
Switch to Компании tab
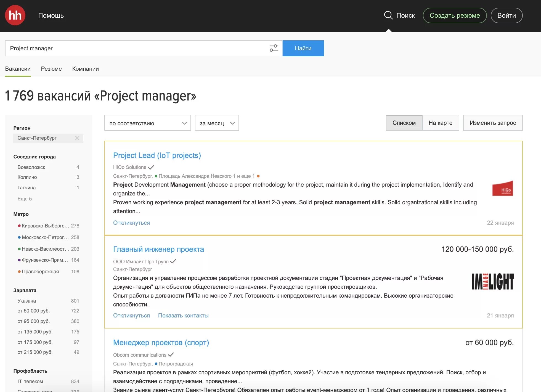click(x=86, y=69)
